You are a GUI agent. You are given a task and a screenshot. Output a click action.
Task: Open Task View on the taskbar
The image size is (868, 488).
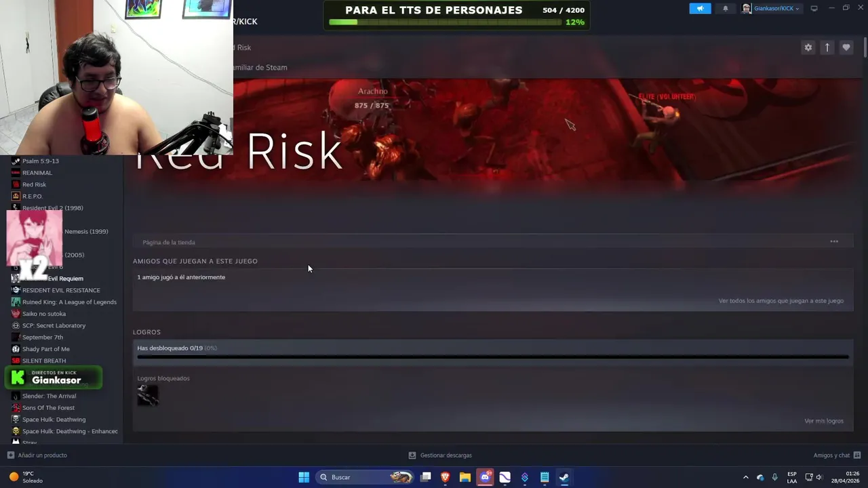tap(426, 477)
